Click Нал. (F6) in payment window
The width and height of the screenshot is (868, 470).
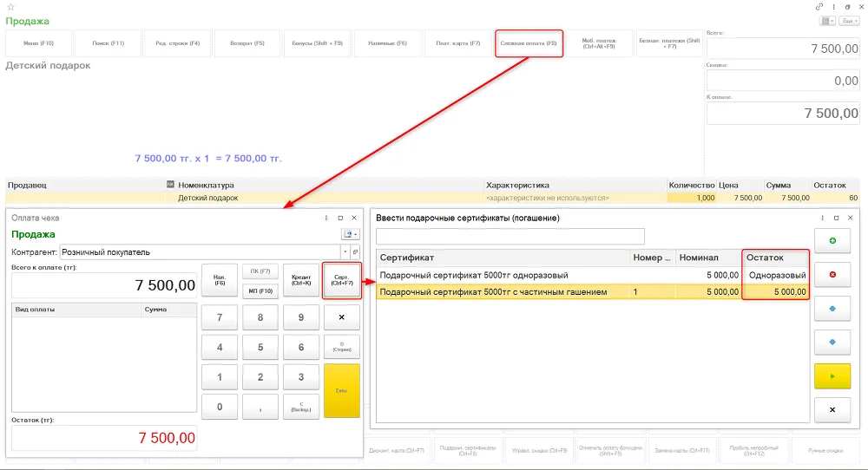[x=220, y=280]
